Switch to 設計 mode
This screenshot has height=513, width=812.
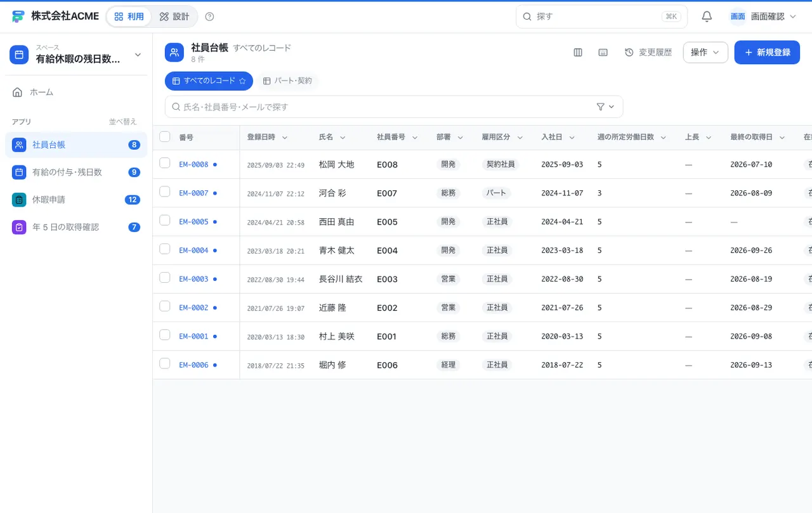174,16
